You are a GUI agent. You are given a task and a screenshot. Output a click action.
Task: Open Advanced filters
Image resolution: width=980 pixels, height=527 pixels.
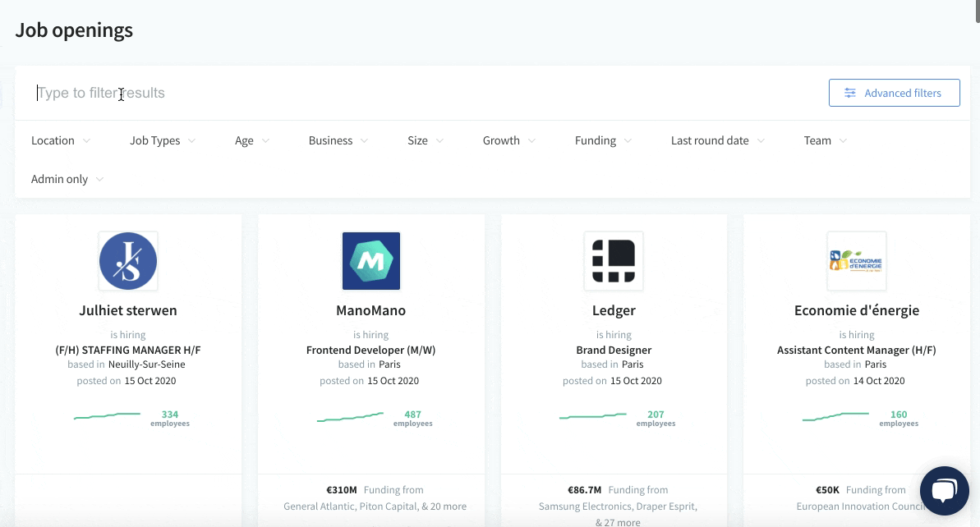[895, 93]
